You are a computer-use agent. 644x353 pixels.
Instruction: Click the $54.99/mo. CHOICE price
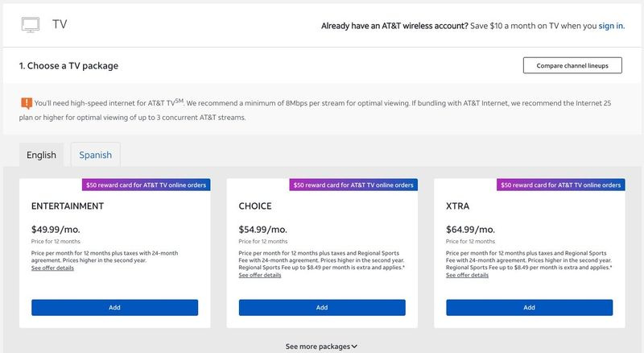point(263,229)
